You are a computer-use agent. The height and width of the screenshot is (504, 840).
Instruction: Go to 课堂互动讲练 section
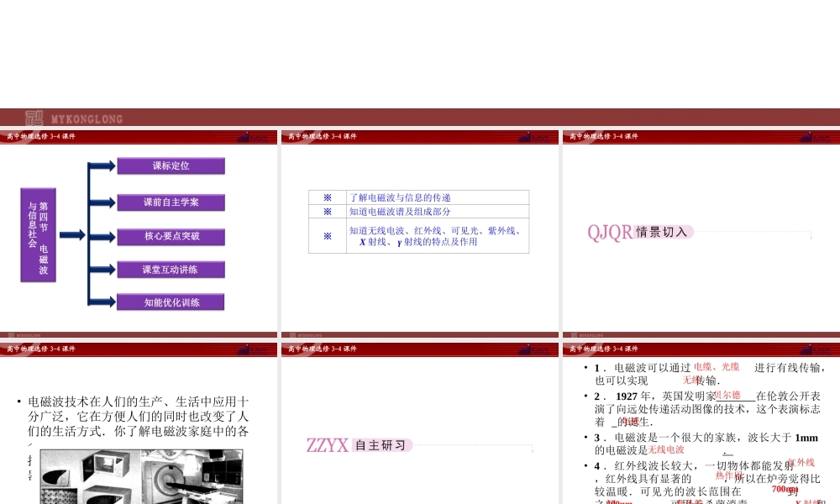coord(171,270)
